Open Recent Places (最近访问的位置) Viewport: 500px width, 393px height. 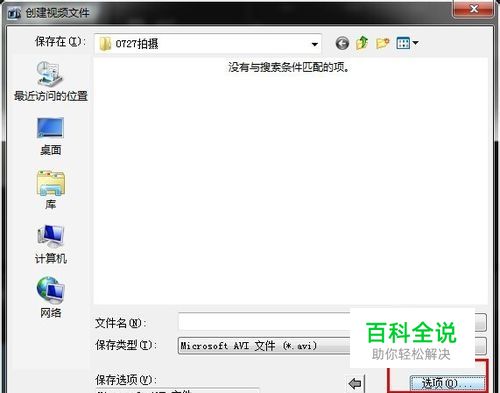tap(51, 81)
